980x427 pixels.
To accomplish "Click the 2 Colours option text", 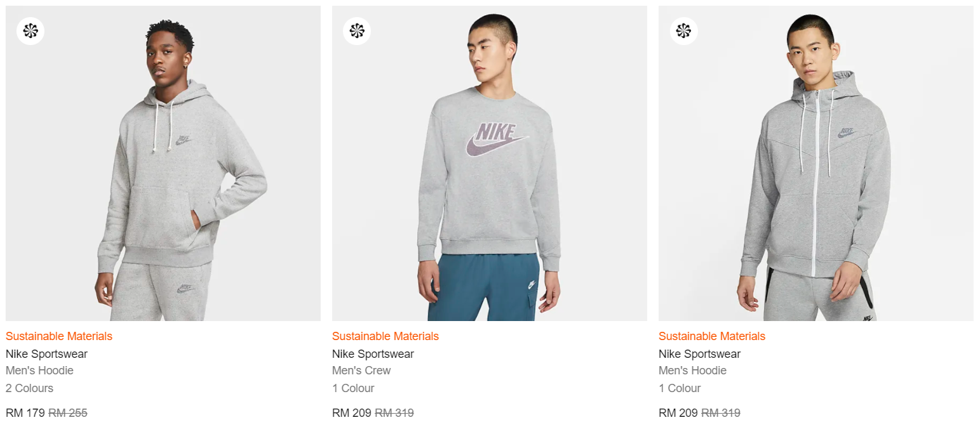I will tap(29, 388).
